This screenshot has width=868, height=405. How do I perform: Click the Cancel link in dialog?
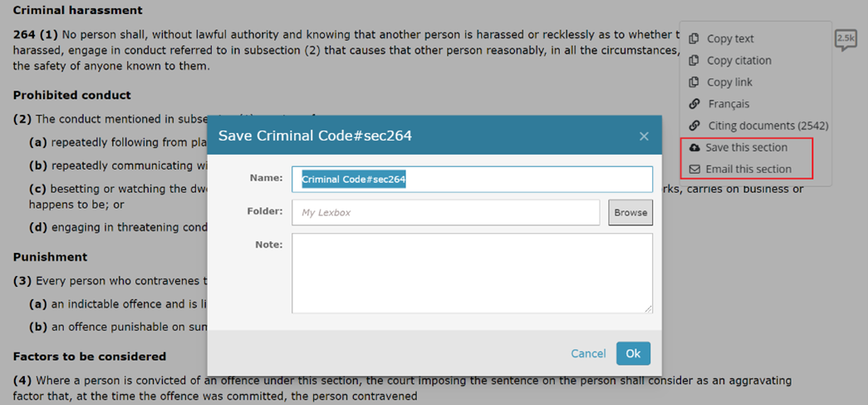point(588,353)
